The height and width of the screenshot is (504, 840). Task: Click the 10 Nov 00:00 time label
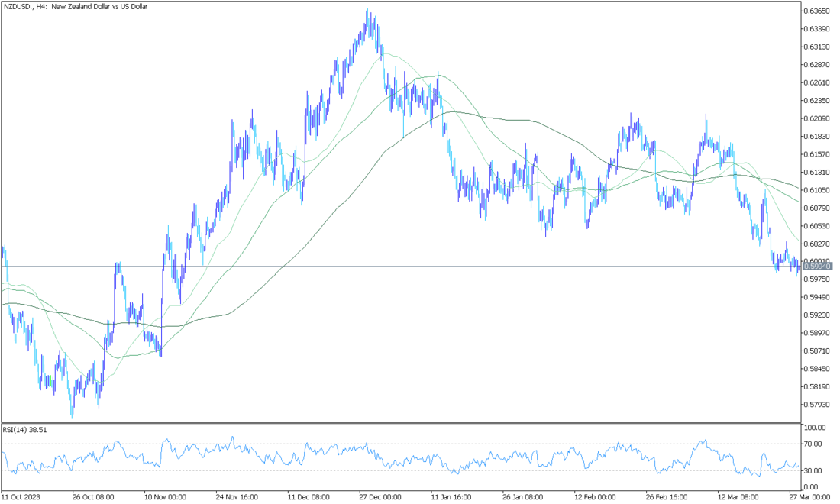click(x=164, y=495)
